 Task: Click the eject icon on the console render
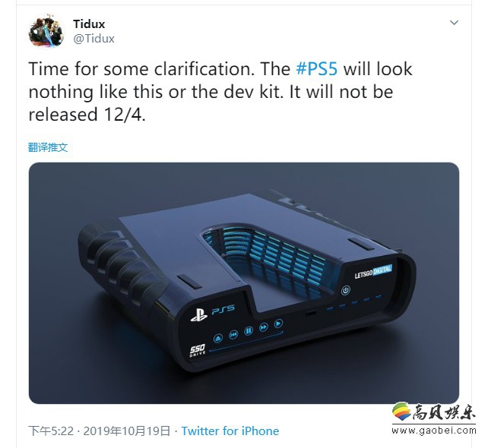click(218, 338)
